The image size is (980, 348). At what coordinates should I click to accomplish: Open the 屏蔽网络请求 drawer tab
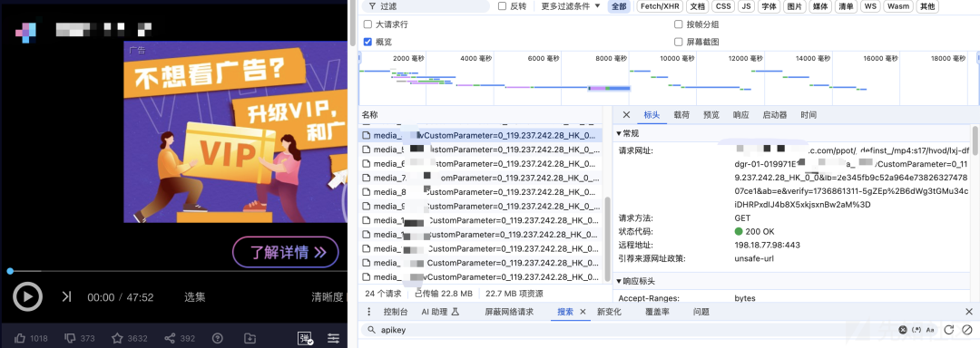click(509, 312)
